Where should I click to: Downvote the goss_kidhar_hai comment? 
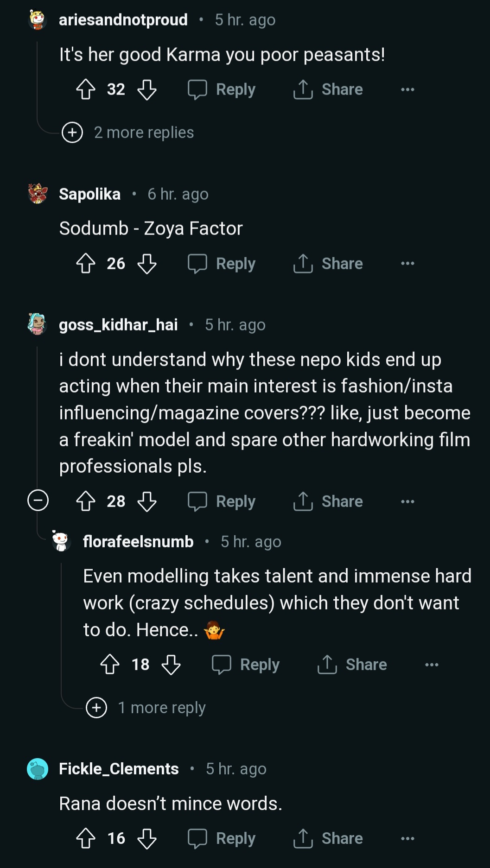[x=147, y=501]
